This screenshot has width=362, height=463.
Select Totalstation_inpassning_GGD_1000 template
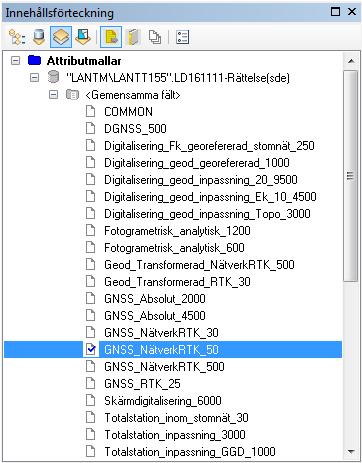pyautogui.click(x=190, y=452)
